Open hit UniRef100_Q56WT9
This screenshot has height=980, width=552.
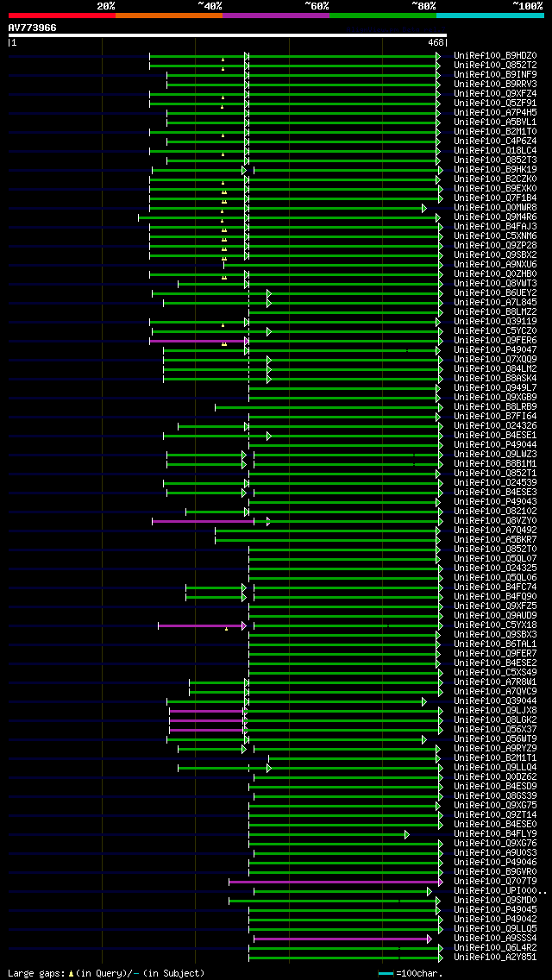click(495, 739)
